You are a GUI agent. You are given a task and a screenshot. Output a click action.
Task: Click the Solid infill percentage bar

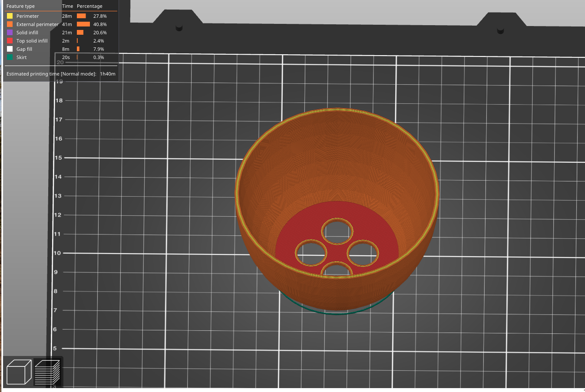pos(80,33)
